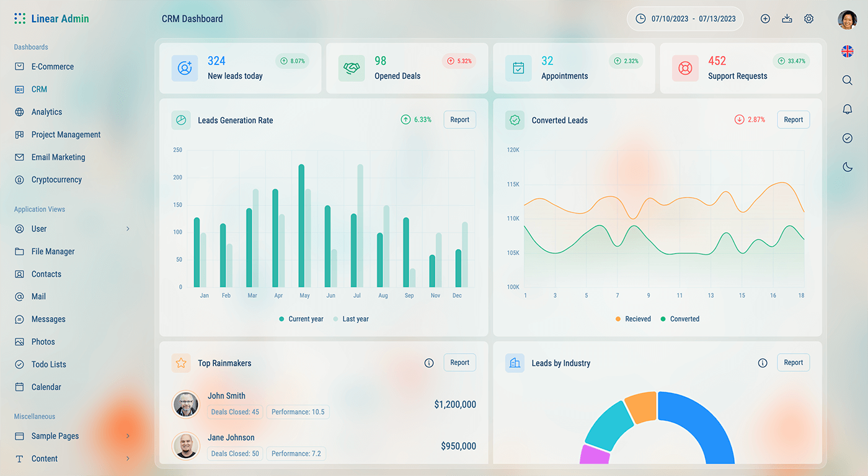Expand the User submenu chevron
868x476 pixels.
(128, 229)
